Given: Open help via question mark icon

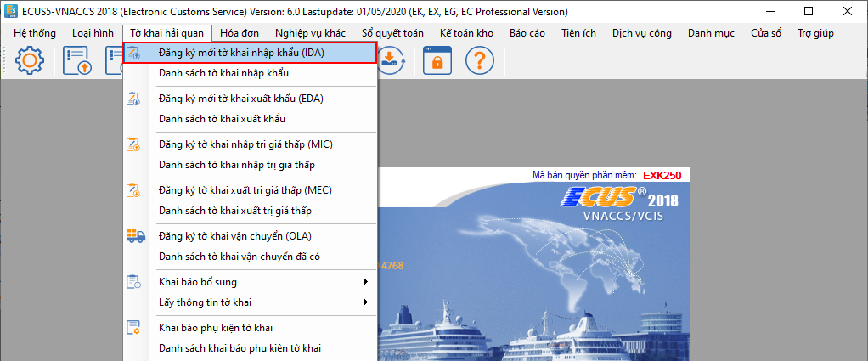Looking at the screenshot, I should click(x=480, y=61).
